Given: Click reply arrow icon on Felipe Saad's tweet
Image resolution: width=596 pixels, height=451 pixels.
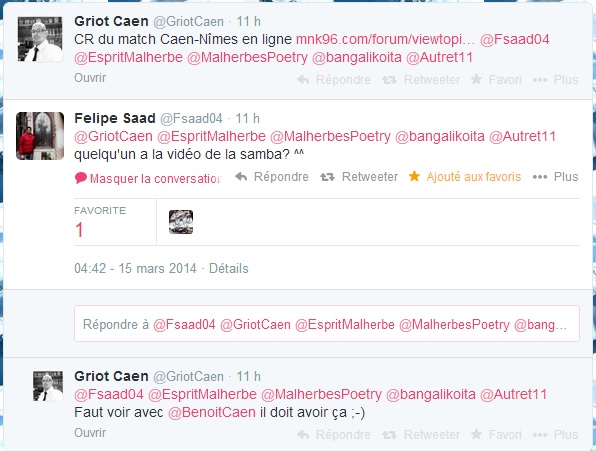Looking at the screenshot, I should point(241,177).
